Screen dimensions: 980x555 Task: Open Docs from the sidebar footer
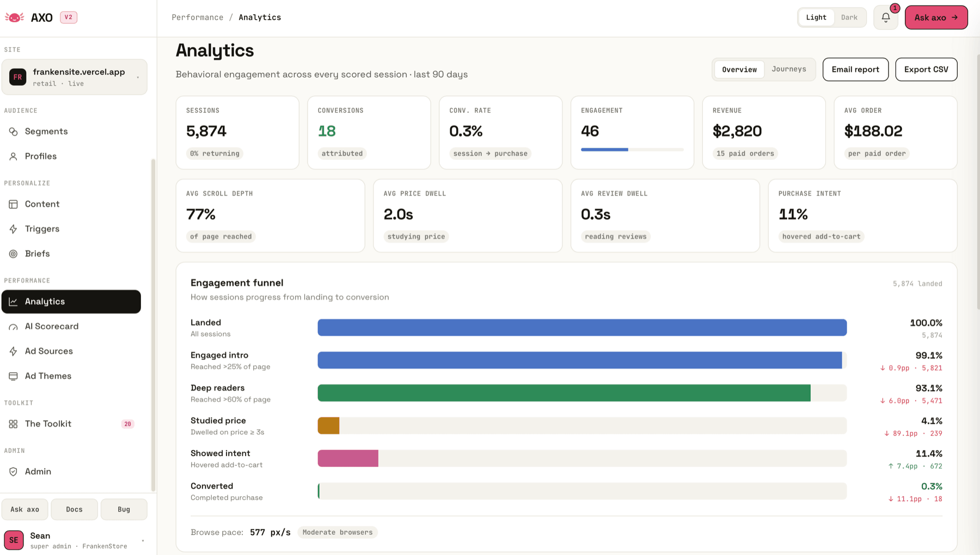(x=74, y=509)
